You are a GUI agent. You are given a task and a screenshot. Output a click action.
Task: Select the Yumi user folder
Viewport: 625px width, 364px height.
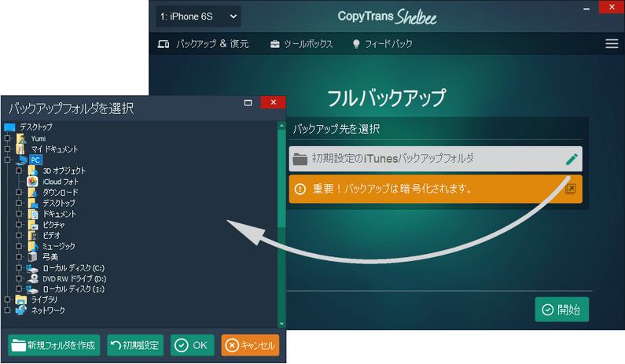tap(39, 138)
